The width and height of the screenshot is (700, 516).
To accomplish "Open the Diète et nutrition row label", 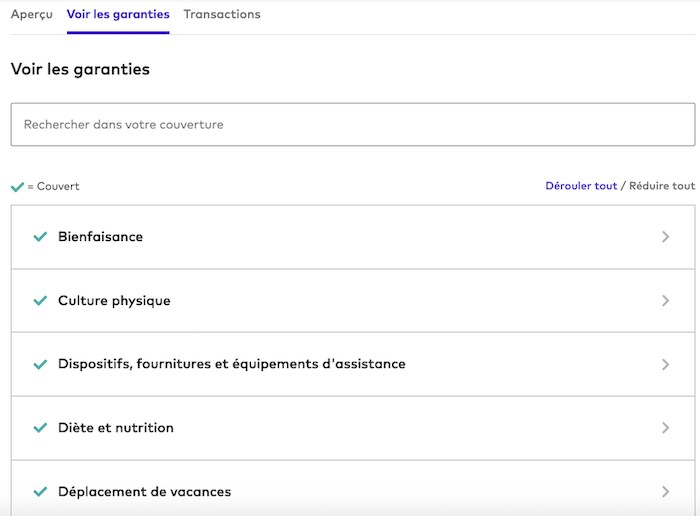I will click(x=116, y=428).
